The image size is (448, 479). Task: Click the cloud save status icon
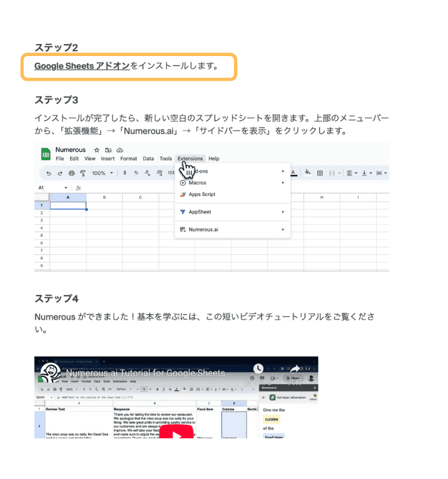(120, 150)
